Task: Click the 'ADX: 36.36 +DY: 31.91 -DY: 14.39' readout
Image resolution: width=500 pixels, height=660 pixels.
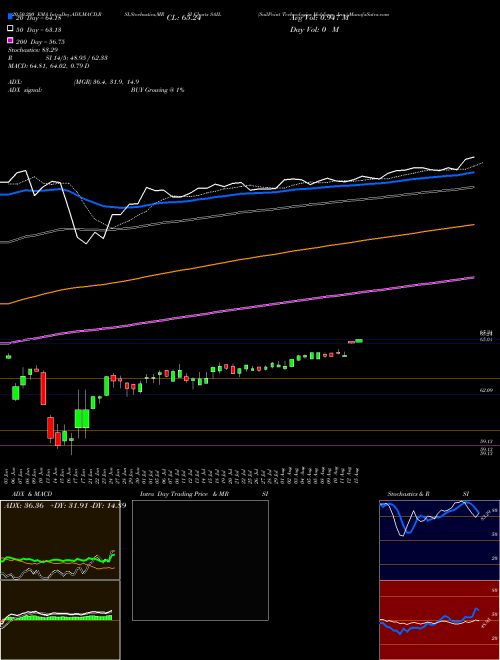Action: 65,506
